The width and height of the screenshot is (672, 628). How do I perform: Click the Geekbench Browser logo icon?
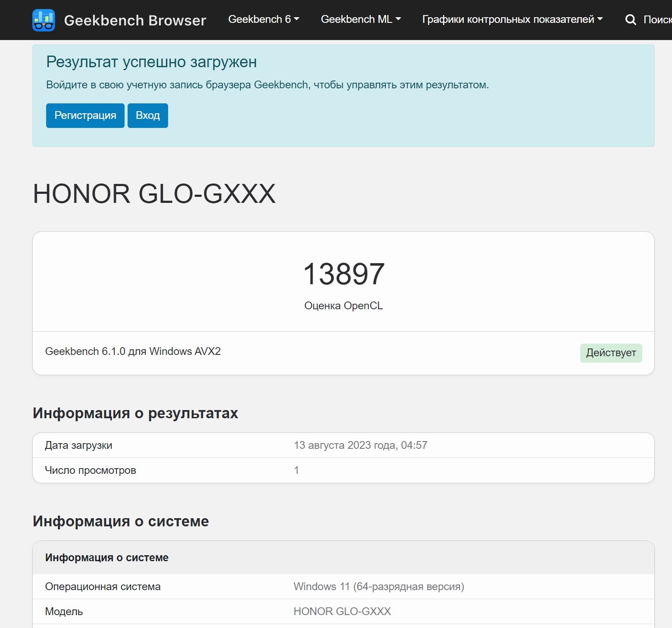tap(44, 20)
